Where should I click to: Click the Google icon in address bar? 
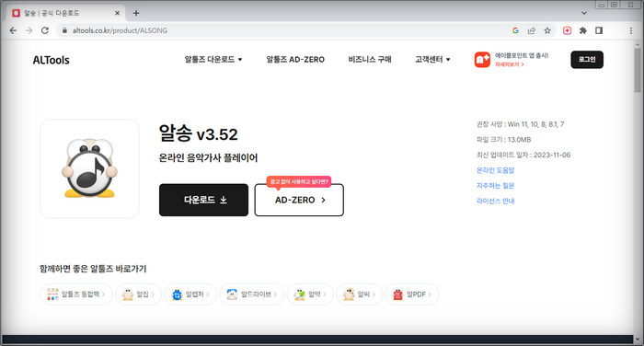pos(515,30)
